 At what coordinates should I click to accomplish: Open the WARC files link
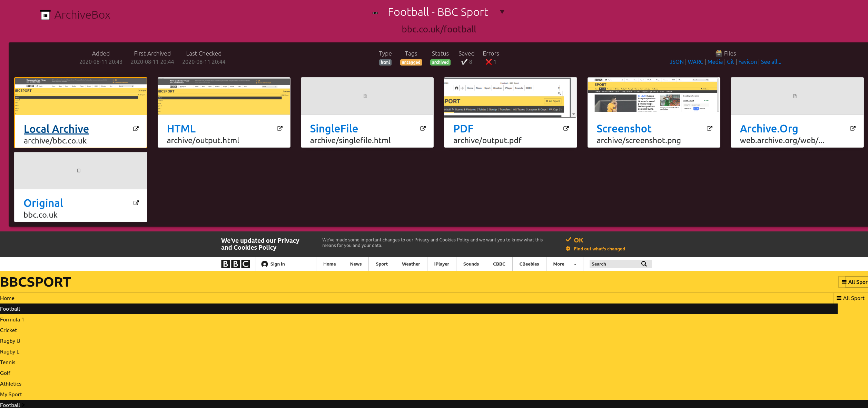pyautogui.click(x=695, y=62)
